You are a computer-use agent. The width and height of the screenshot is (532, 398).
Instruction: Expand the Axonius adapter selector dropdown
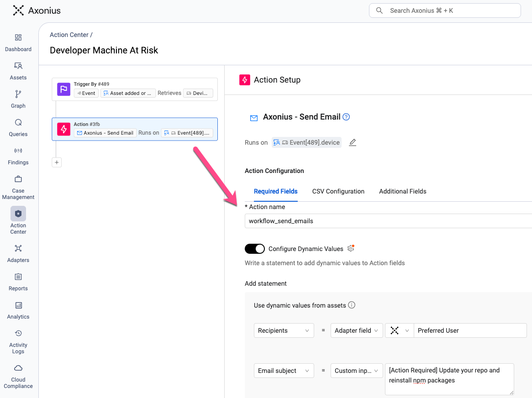(x=399, y=330)
